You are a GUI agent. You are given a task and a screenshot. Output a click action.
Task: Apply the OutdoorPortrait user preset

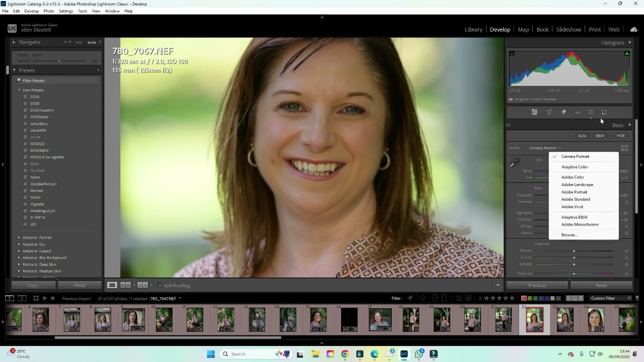coord(43,184)
